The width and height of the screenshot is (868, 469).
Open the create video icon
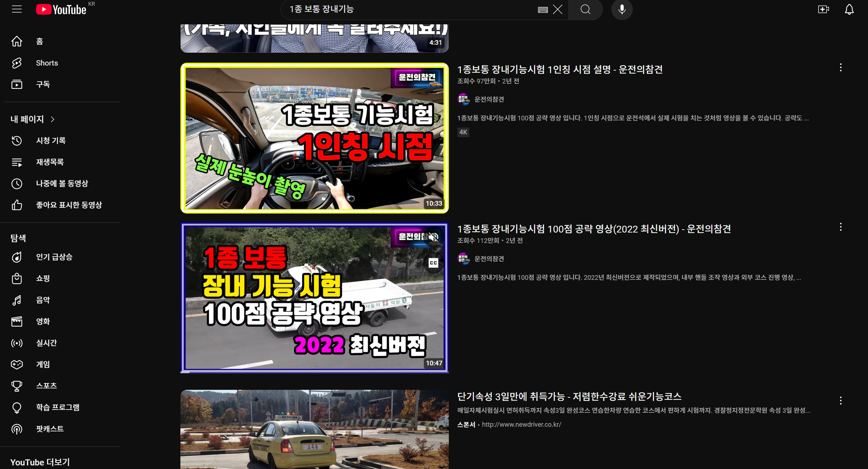(x=823, y=9)
